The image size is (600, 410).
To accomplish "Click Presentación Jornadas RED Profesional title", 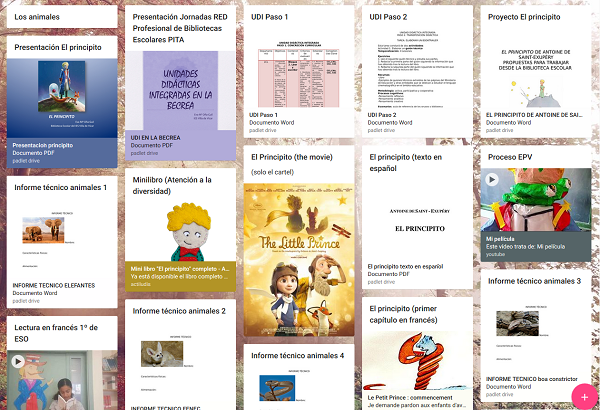I will [180, 28].
